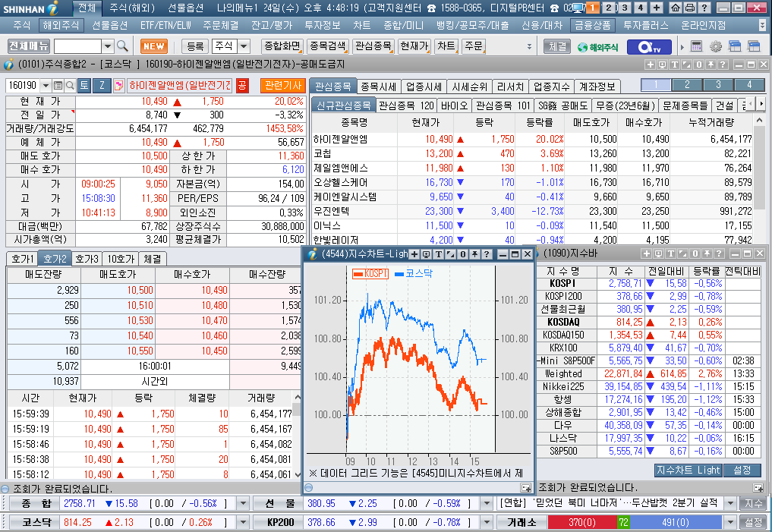Screen dimensions: 772x532
Task: Toggle the KOSPI legend in index chart
Action: [x=370, y=274]
